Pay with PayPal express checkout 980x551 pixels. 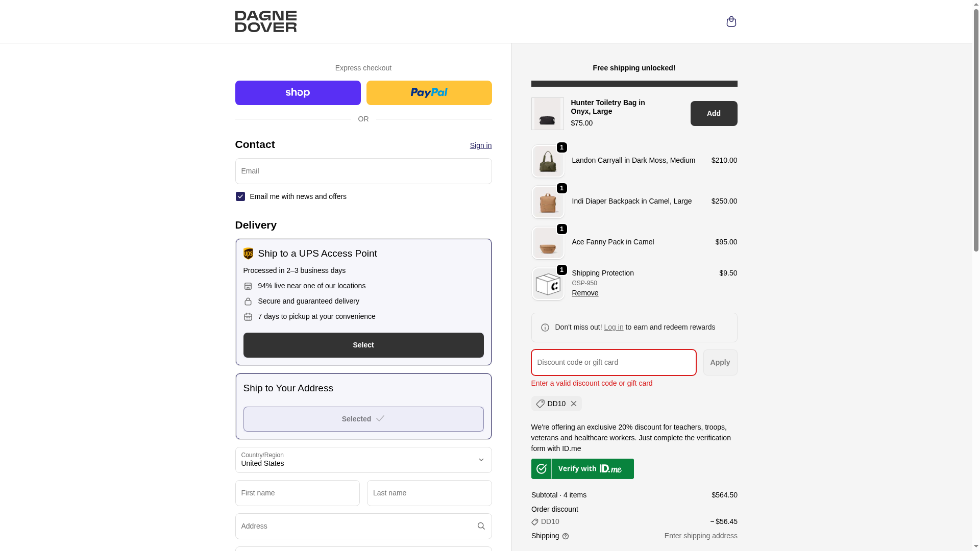429,93
